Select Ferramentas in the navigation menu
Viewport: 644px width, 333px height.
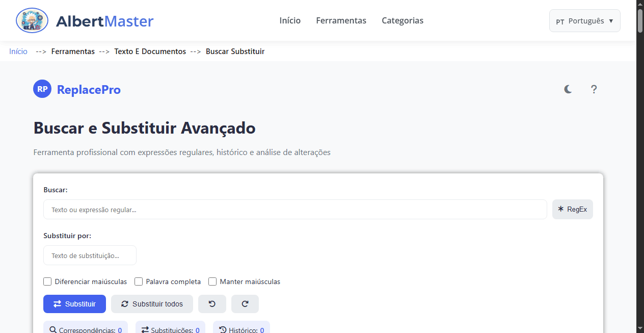(341, 20)
